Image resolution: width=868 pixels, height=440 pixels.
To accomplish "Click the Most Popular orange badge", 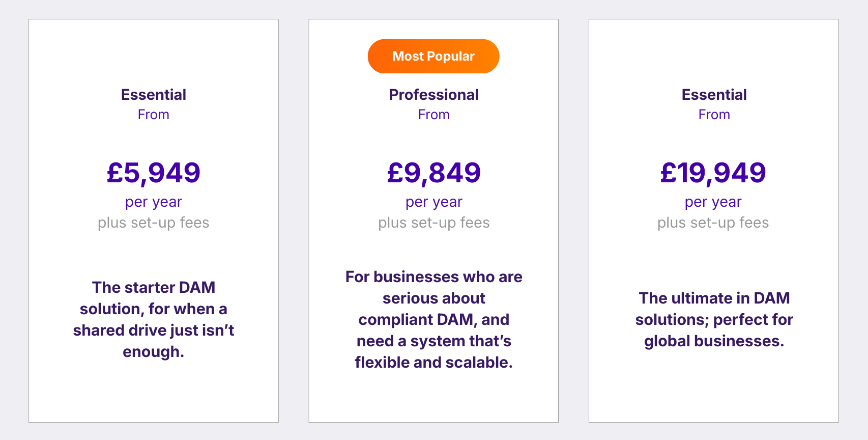I will [x=433, y=56].
